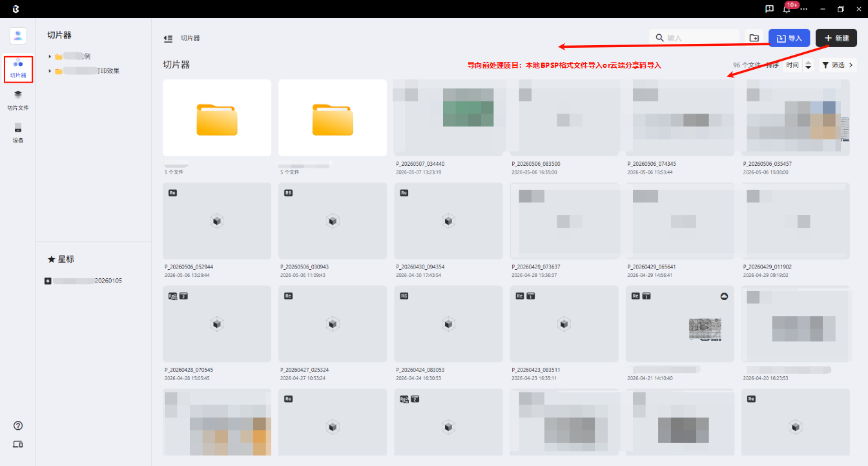
Task: Click the Re2 badge on P_20260428_070545
Action: [x=172, y=296]
